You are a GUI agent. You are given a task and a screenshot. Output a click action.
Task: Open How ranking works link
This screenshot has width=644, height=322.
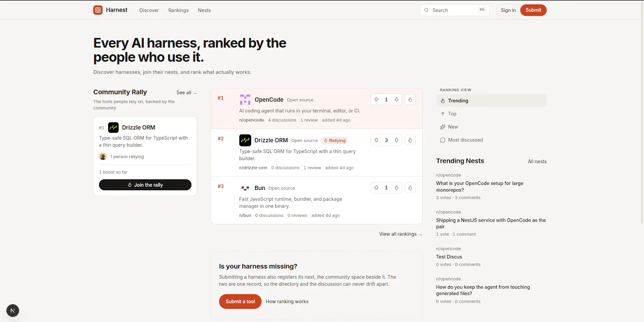pos(287,301)
